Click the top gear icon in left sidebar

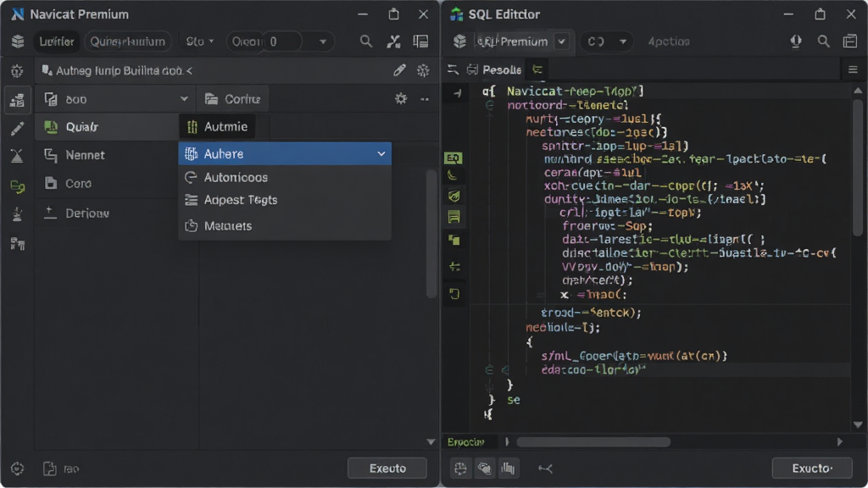click(17, 71)
